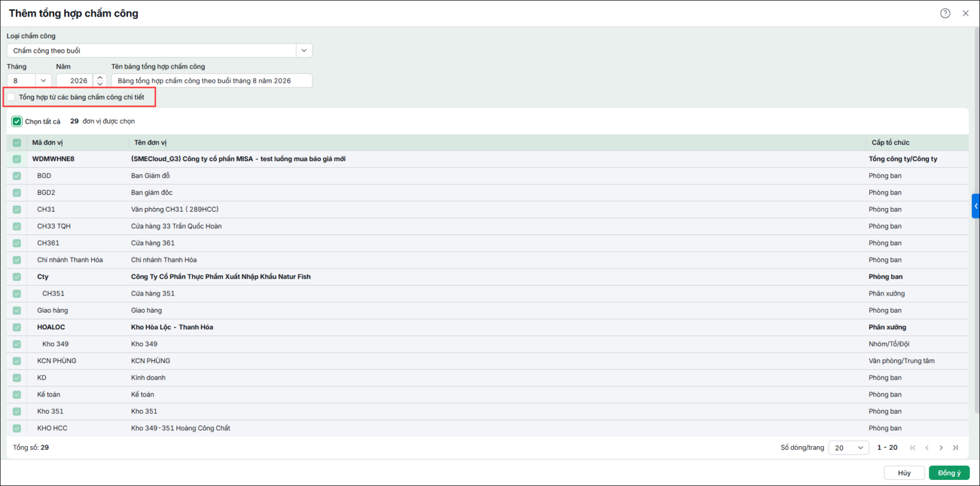Increase the Năm year value with up arrow
This screenshot has width=980, height=486.
100,78
